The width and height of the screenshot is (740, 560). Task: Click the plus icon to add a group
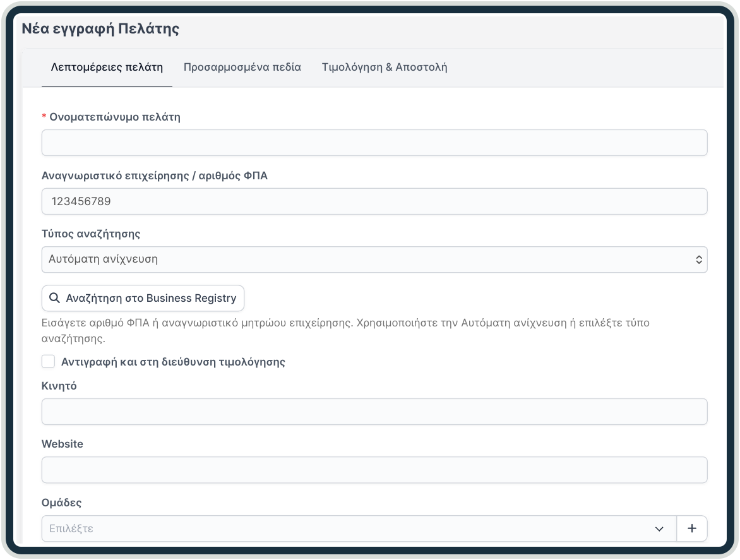pos(692,528)
